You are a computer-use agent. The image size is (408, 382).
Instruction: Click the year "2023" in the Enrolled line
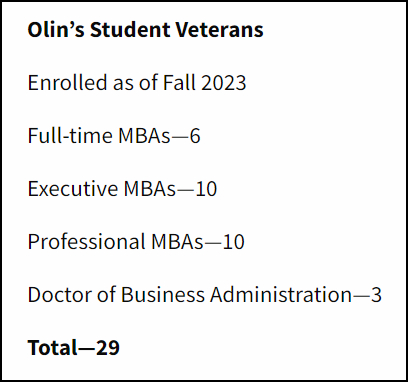coord(224,82)
